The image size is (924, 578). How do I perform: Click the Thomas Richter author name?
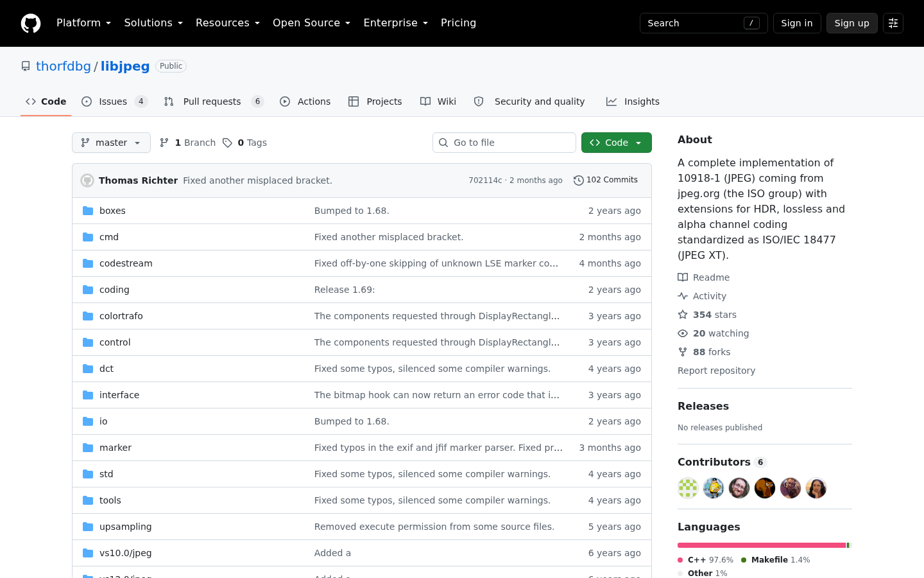point(138,180)
